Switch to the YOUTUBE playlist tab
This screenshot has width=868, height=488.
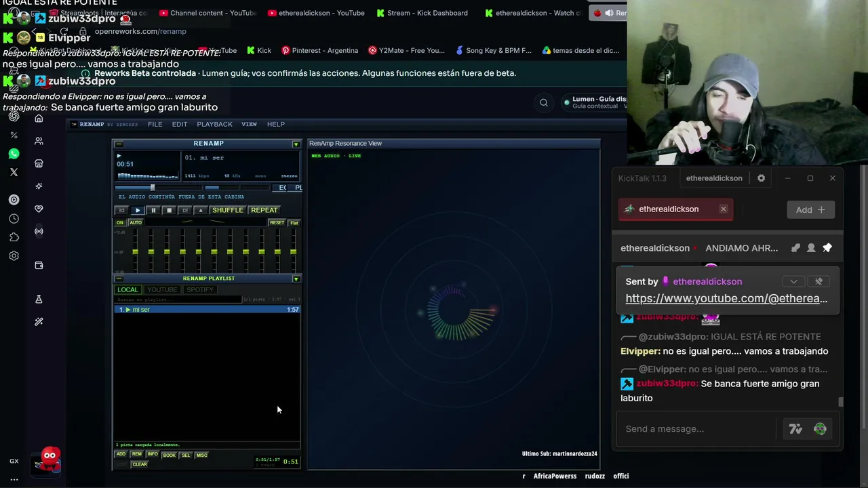(x=162, y=289)
